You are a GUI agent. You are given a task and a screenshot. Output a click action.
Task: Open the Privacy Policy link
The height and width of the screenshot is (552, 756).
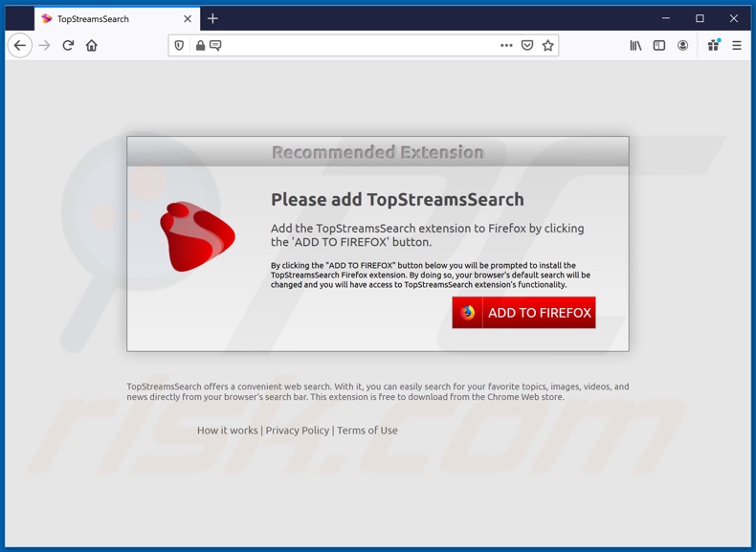[x=298, y=431]
